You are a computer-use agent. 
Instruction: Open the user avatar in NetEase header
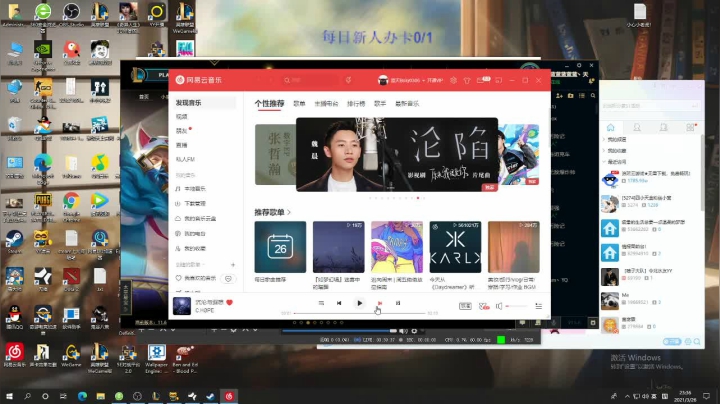[382, 80]
